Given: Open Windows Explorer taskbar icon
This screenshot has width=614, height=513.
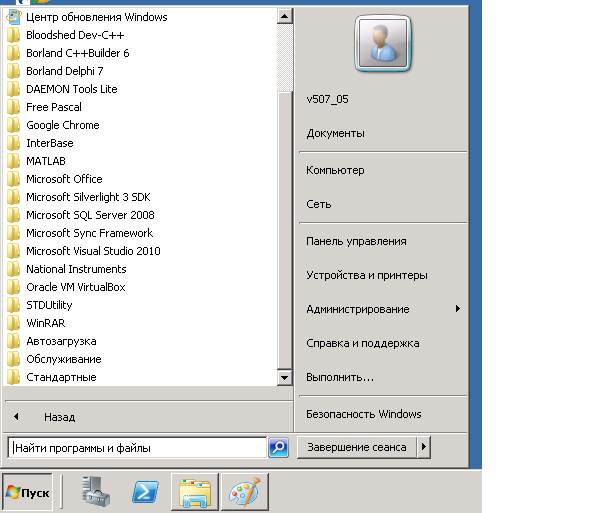Looking at the screenshot, I should pyautogui.click(x=195, y=492).
